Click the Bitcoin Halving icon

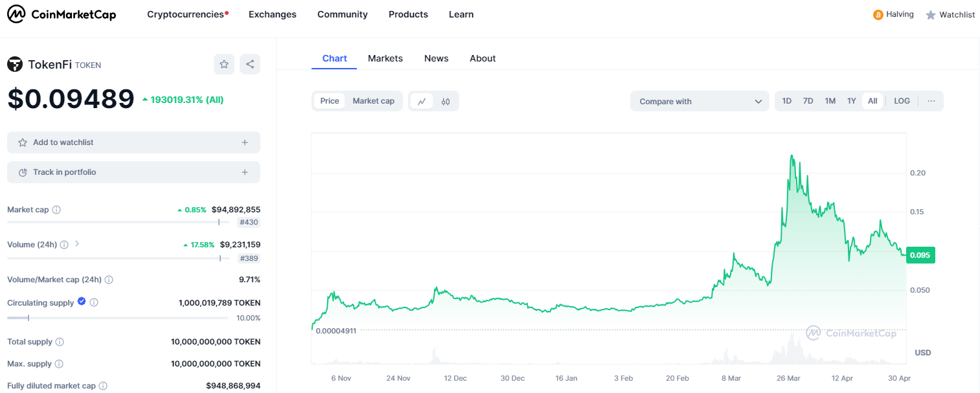(878, 14)
